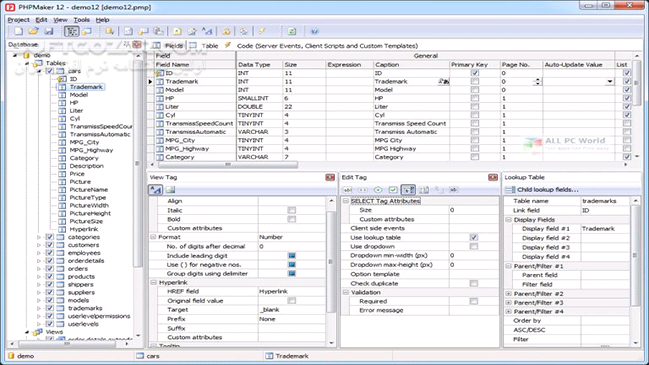Enable the Bold checkbox in View Tag

tap(292, 219)
